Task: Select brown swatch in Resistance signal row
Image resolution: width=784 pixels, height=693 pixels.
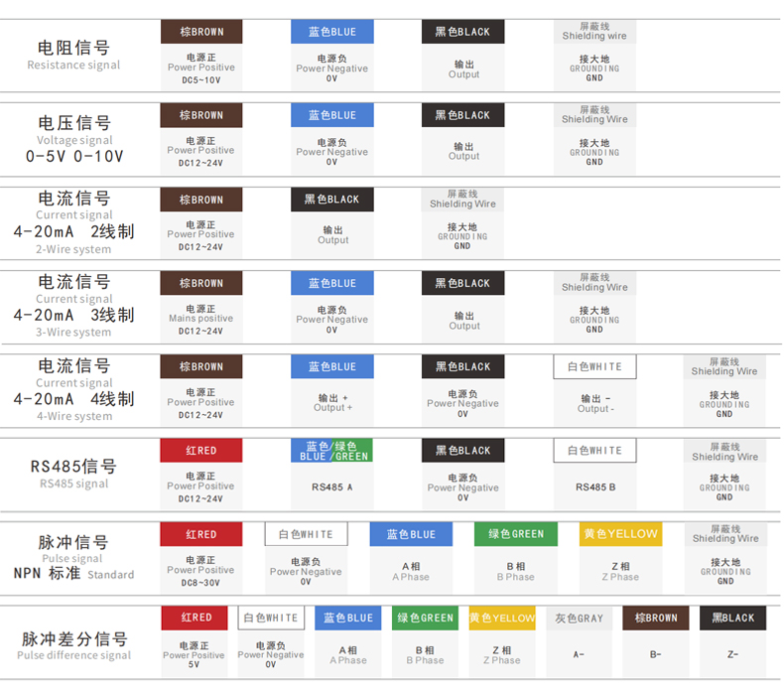Action: (x=201, y=32)
